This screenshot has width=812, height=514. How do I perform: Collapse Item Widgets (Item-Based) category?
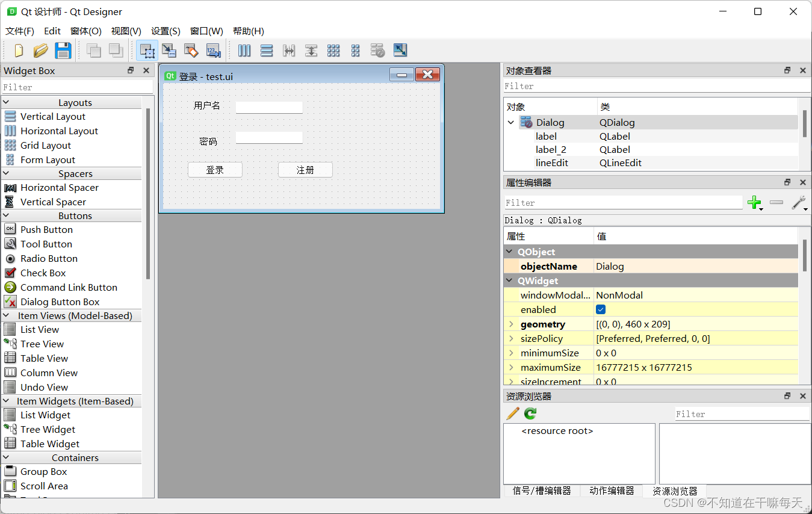[x=7, y=401]
